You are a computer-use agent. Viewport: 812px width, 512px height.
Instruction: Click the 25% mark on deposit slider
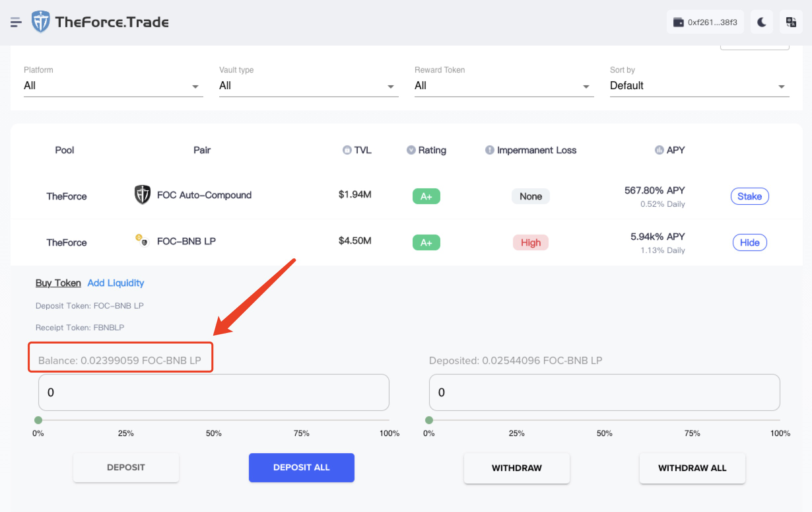126,433
